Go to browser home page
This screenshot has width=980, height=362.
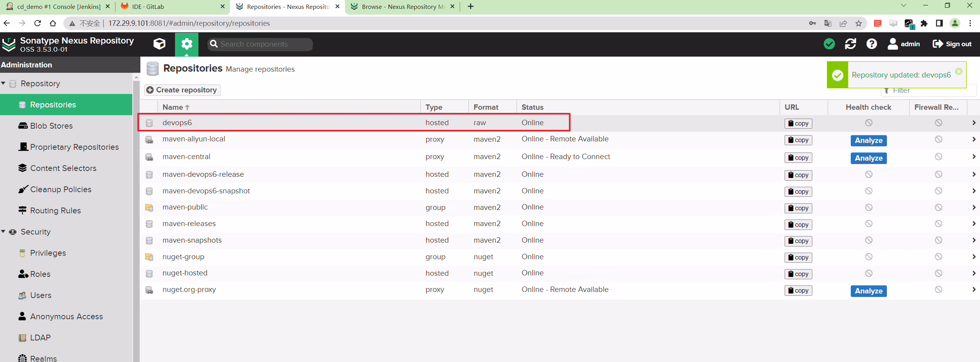click(53, 23)
